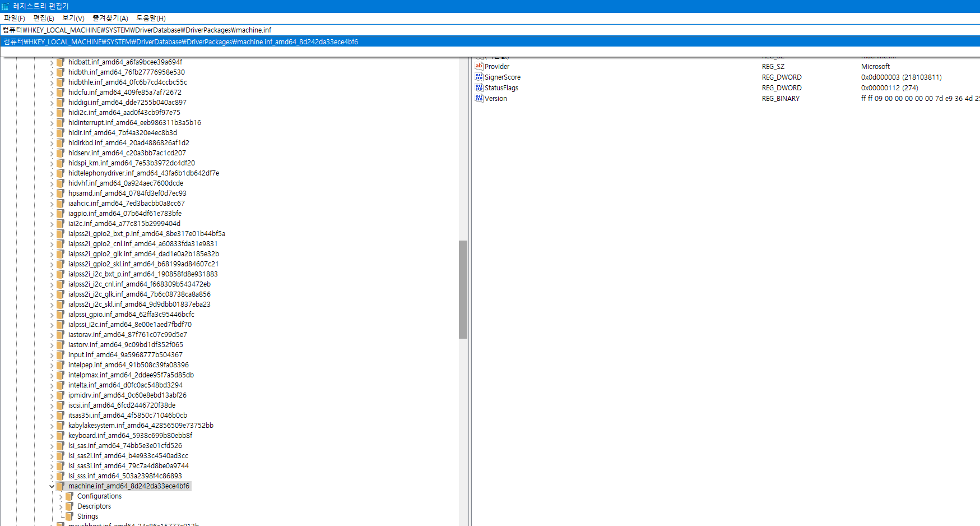
Task: Click folder icon of iai2c.inf_amd64_a77c815b2999404d
Action: [x=61, y=224]
